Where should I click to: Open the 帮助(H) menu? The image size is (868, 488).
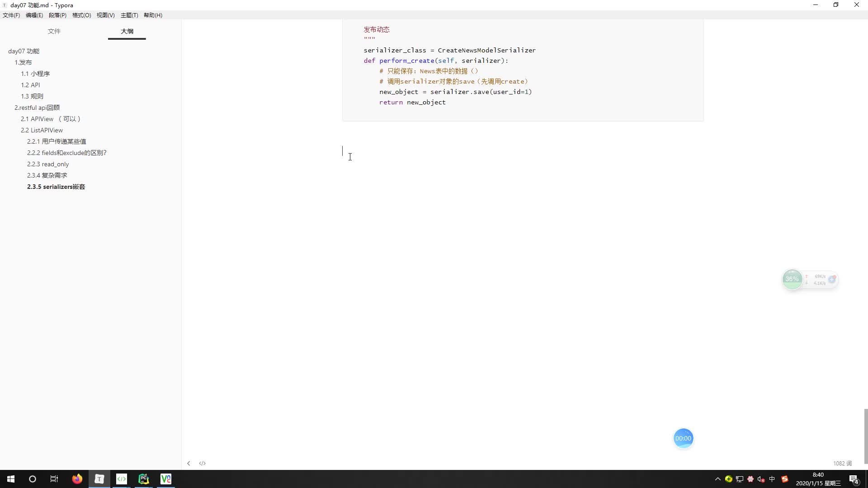[x=153, y=15]
